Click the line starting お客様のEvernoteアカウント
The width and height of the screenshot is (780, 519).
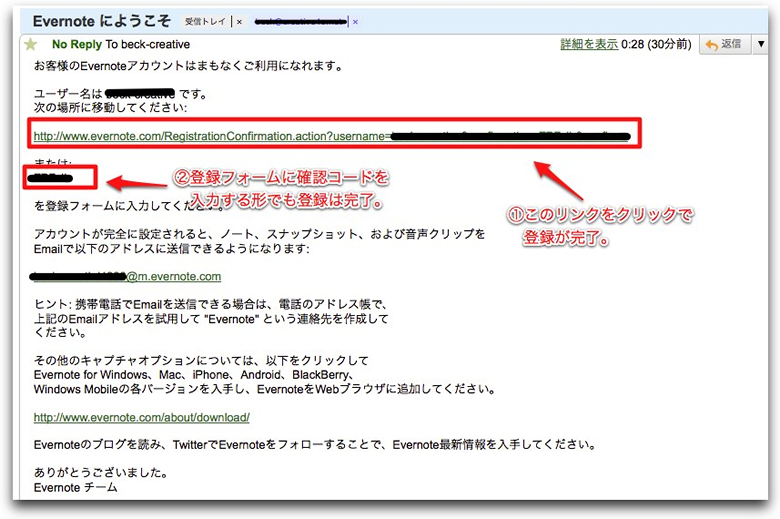tap(189, 66)
